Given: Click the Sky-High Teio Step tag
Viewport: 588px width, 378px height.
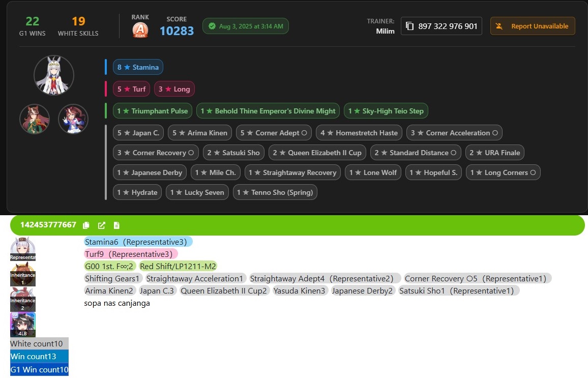Looking at the screenshot, I should click(386, 111).
